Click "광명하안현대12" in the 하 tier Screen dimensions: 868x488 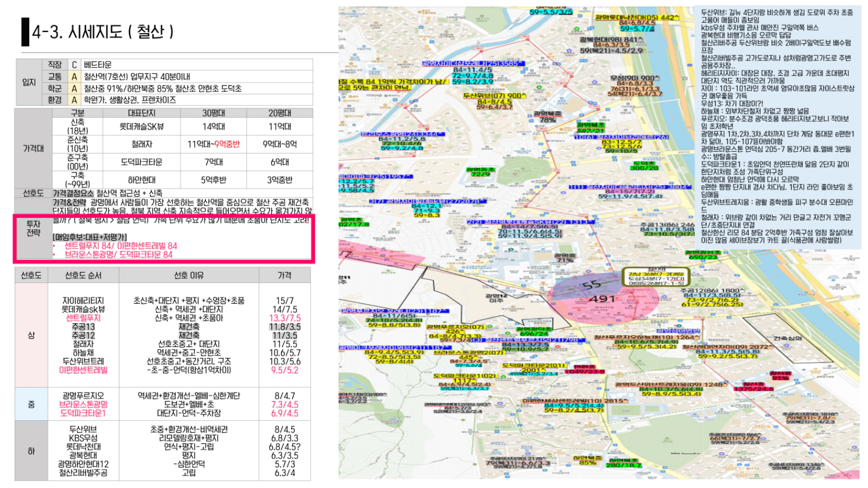pyautogui.click(x=83, y=464)
